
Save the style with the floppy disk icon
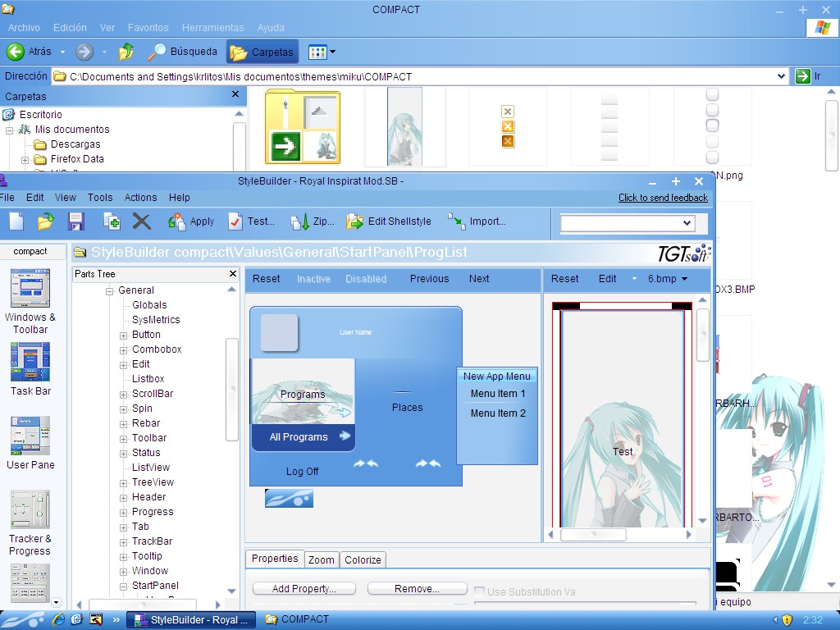click(x=76, y=221)
